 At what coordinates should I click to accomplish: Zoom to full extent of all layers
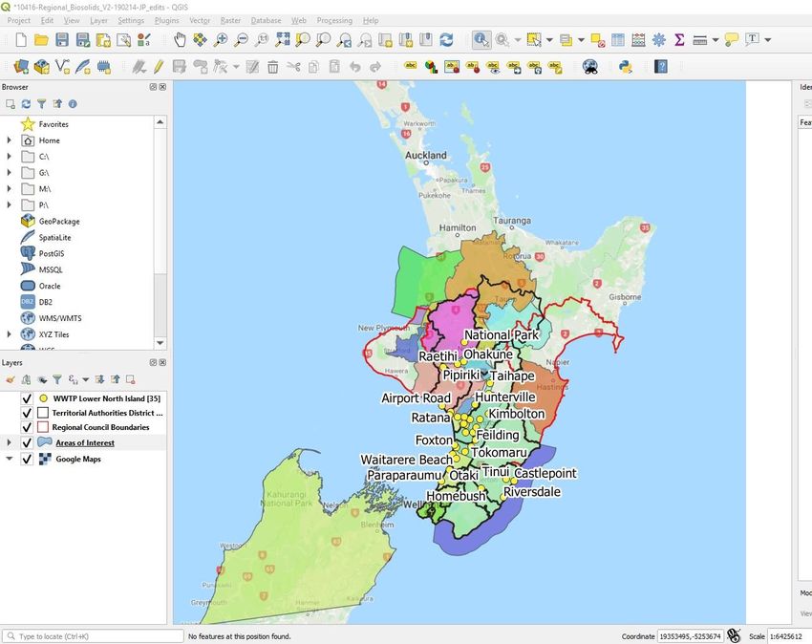click(283, 39)
